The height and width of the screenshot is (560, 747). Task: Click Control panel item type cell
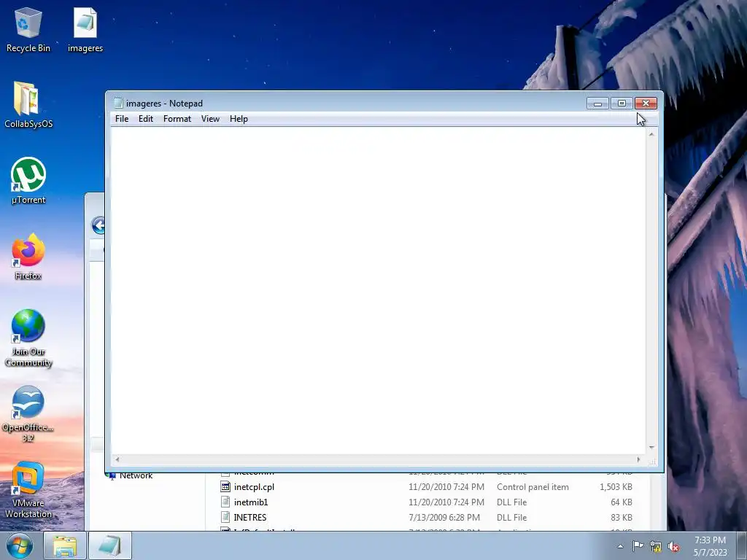point(533,486)
